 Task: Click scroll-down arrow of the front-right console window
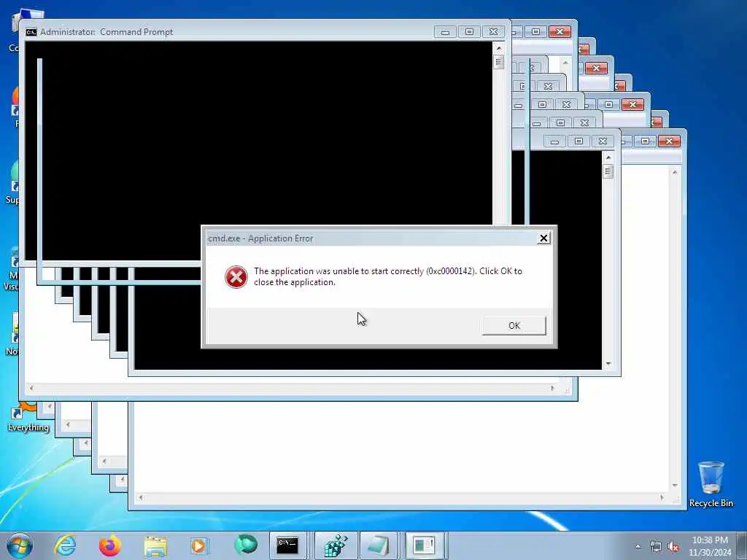tap(608, 364)
